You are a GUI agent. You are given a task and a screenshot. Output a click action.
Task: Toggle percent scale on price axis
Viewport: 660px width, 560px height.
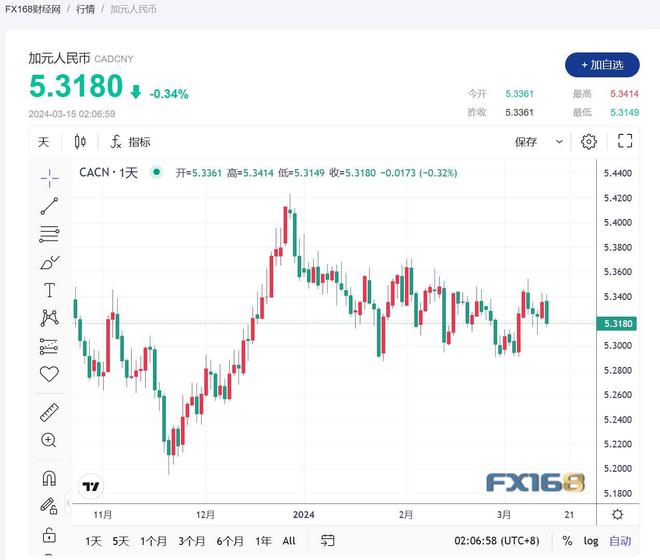[567, 541]
